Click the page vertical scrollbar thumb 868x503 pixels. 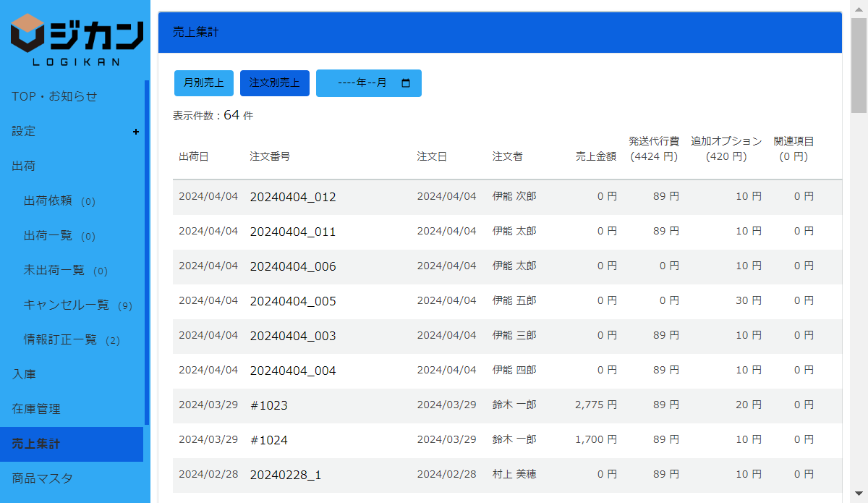click(x=859, y=65)
